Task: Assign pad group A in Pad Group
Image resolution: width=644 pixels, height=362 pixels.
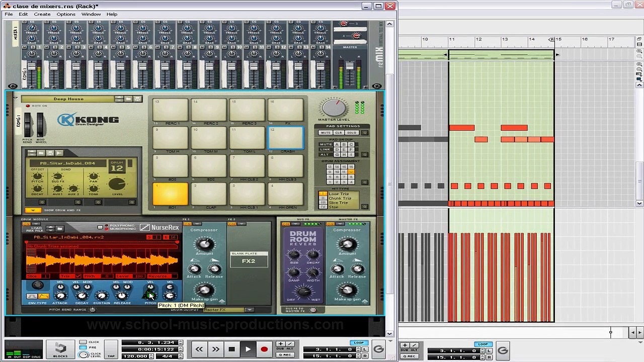Action: point(338,145)
